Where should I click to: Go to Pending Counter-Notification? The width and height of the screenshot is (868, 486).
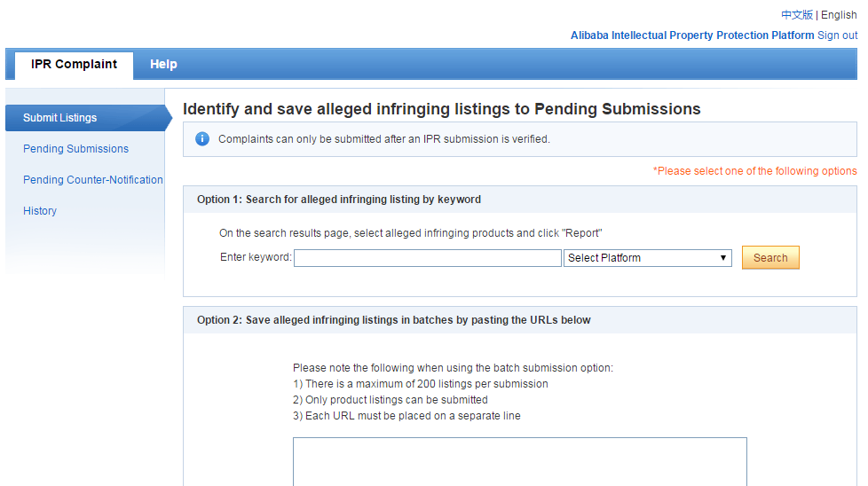pos(93,180)
